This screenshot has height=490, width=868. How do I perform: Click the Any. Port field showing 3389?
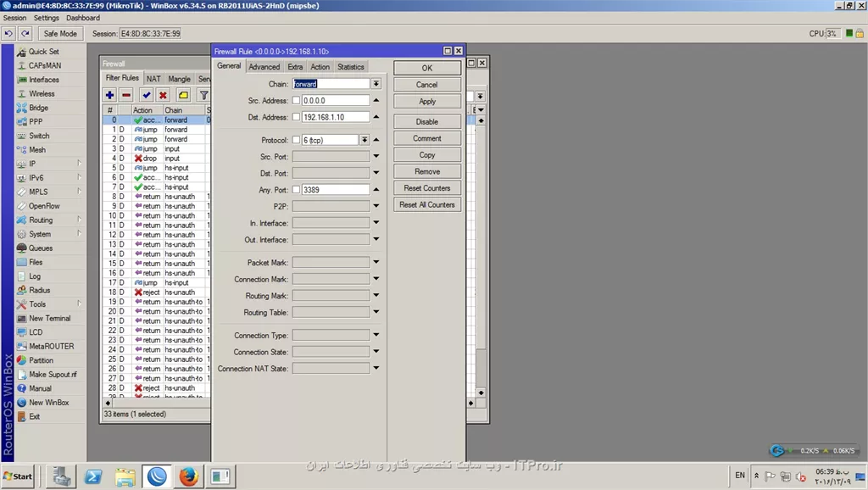click(336, 190)
